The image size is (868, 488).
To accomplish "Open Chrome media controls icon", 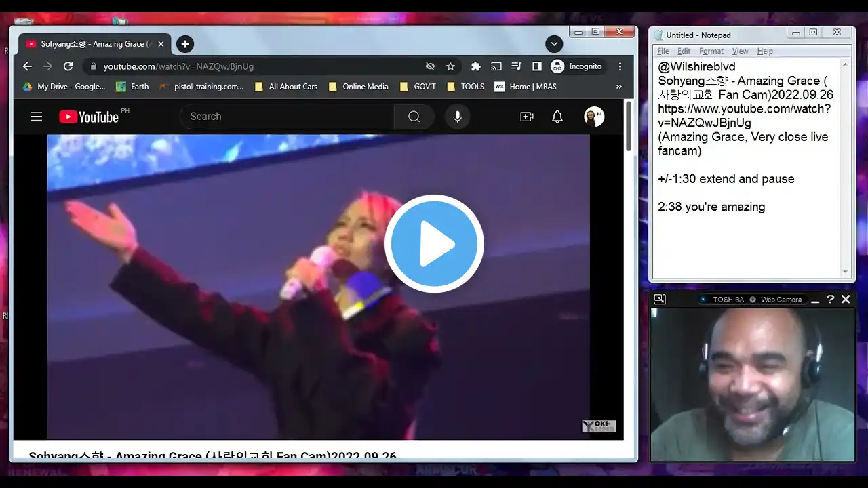I will coord(517,66).
